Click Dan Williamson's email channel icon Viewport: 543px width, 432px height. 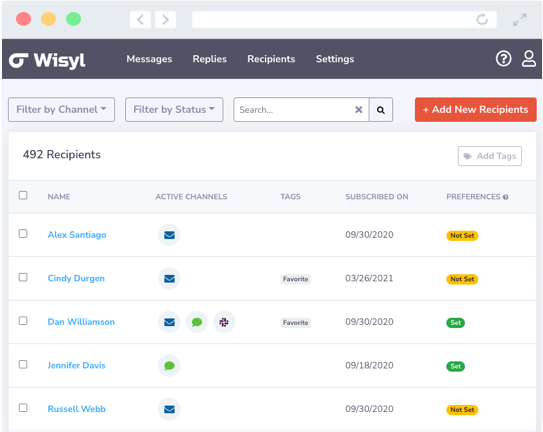[x=169, y=322]
